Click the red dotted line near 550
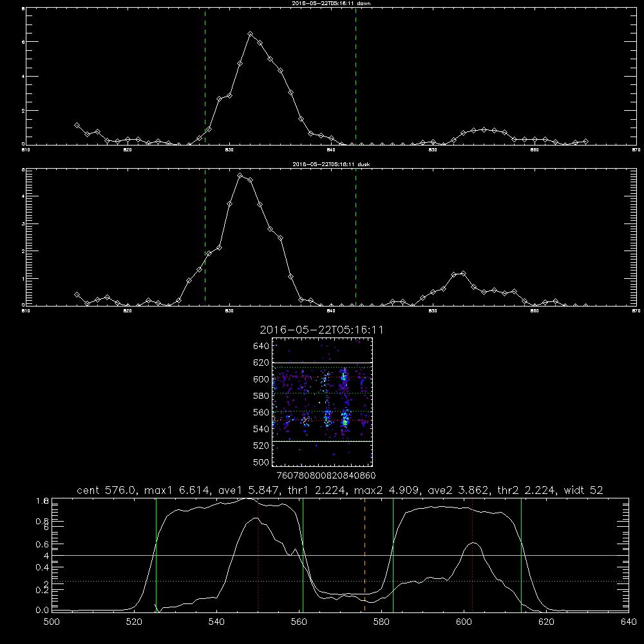Screen dimensions: 644x644 (x=258, y=555)
